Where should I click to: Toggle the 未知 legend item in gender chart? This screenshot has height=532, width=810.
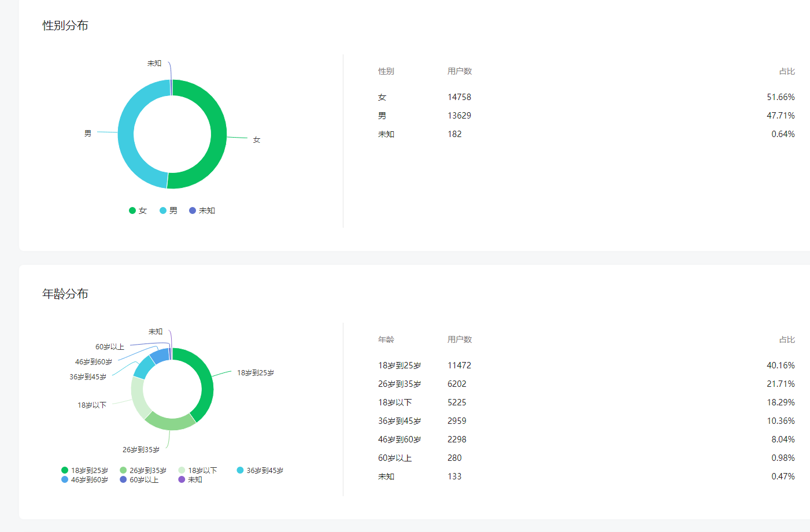click(202, 210)
